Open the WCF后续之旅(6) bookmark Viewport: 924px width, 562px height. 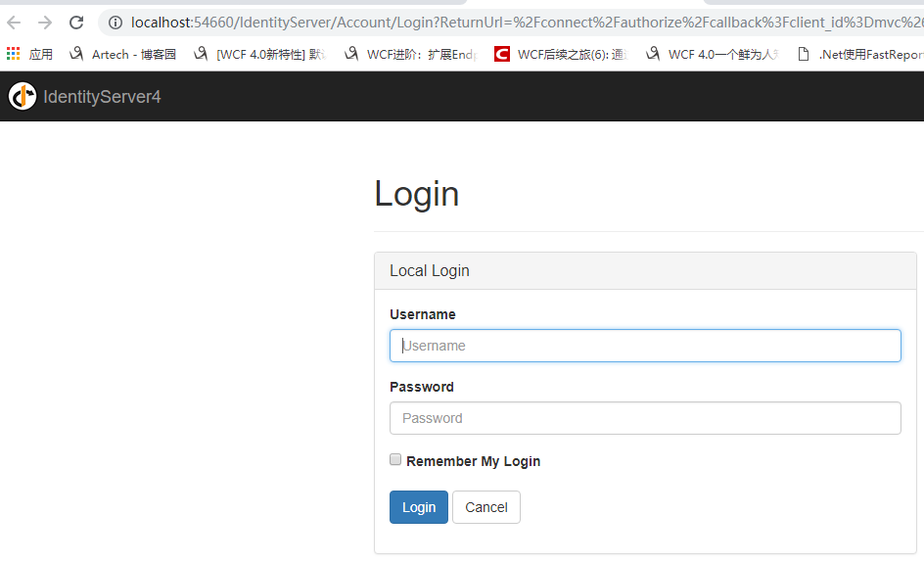tap(562, 54)
